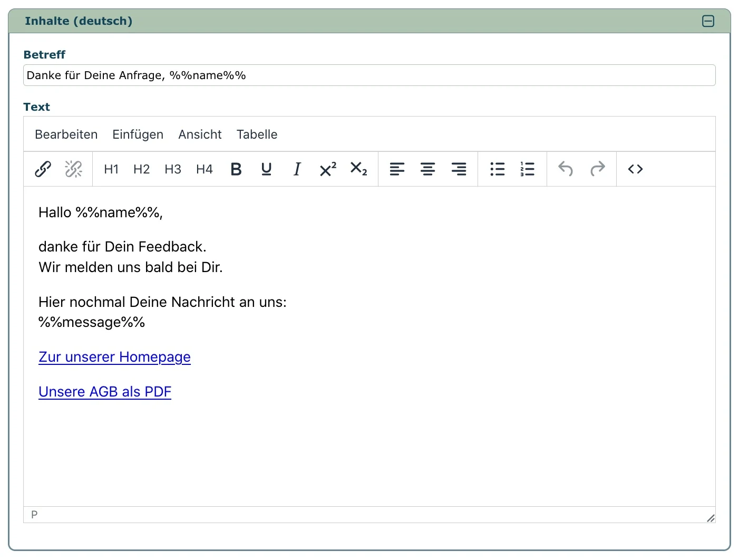Align text to the left
The height and width of the screenshot is (560, 739).
397,169
